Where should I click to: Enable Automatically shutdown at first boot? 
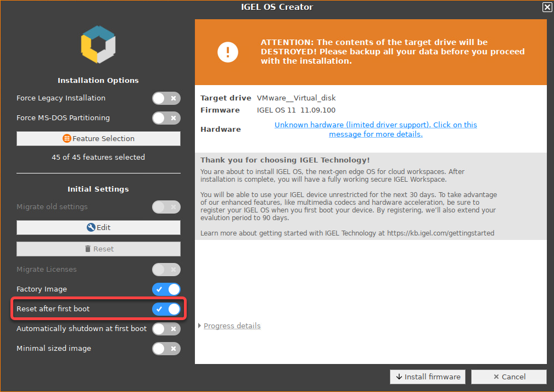click(x=166, y=329)
